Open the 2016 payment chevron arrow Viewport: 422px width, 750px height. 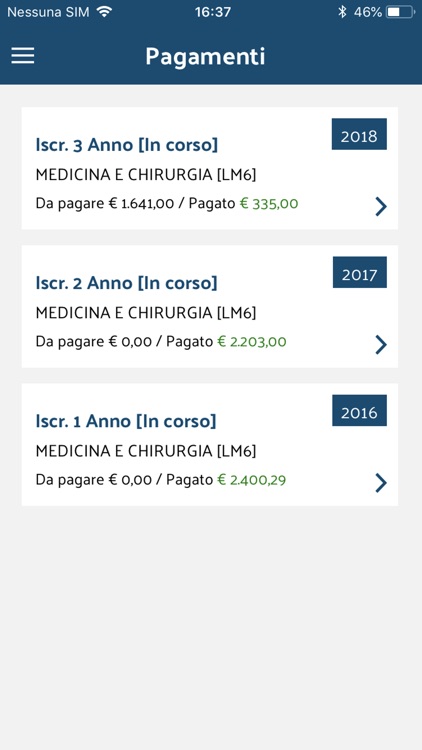381,483
